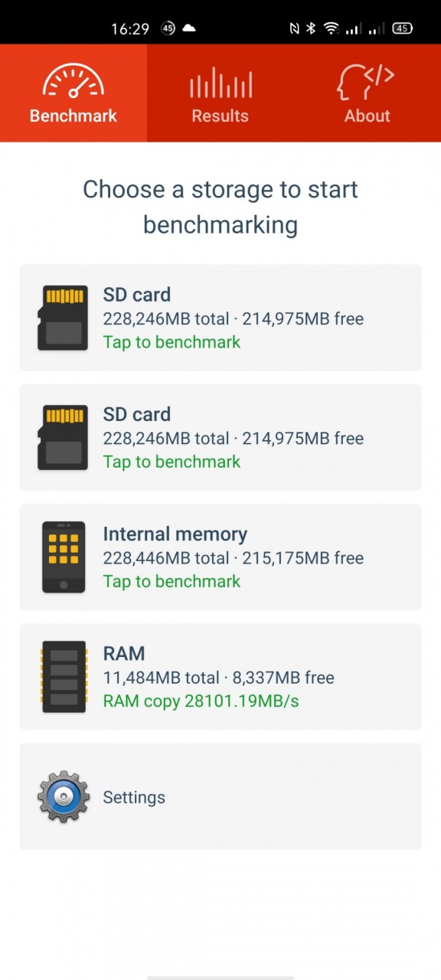
Task: Tap the cloud notification icon
Action: click(x=188, y=28)
